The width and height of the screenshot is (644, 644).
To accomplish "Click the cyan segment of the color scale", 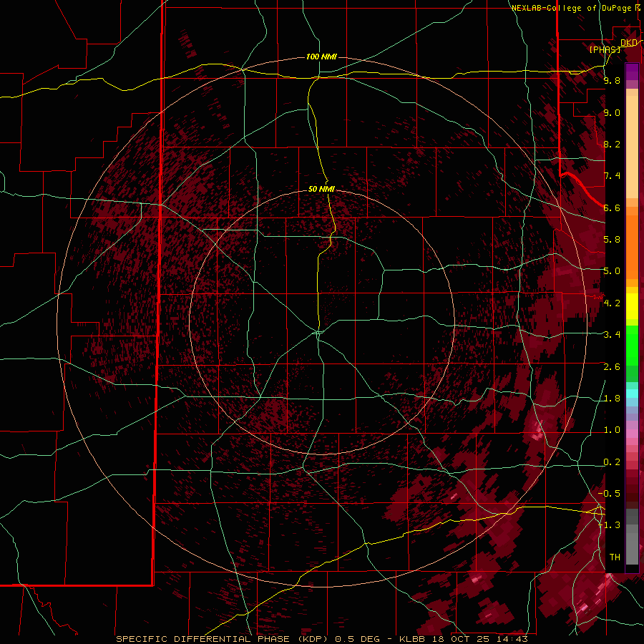I will (x=632, y=393).
